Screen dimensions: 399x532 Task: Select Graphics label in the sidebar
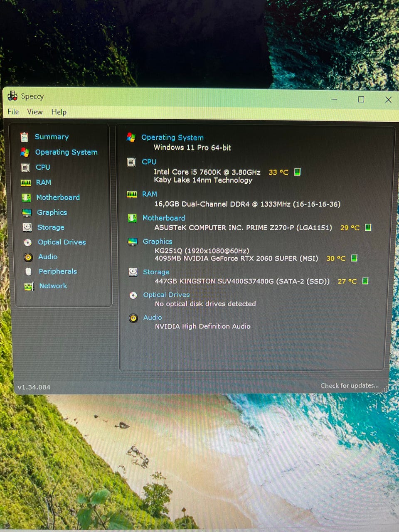pyautogui.click(x=52, y=212)
